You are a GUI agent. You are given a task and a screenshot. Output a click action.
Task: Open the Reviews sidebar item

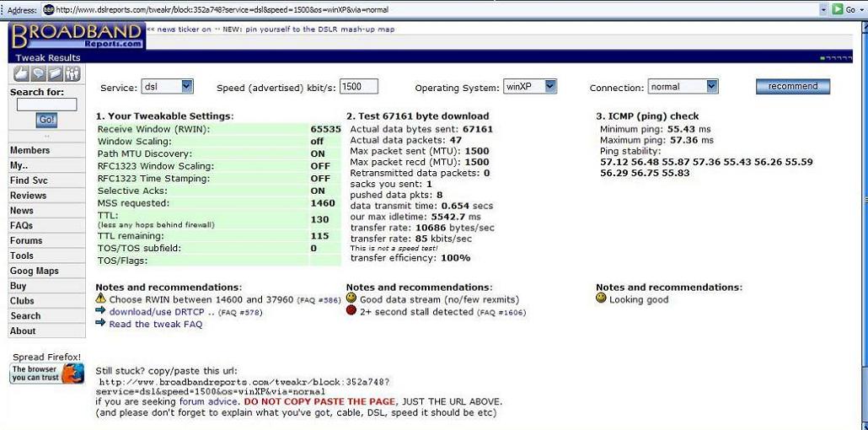[47, 195]
